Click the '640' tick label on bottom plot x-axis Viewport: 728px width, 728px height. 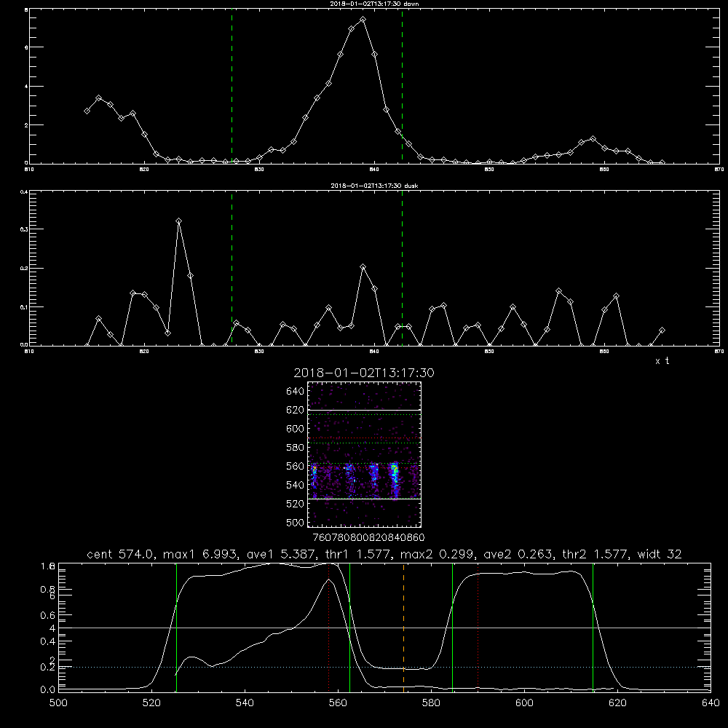[x=711, y=703]
